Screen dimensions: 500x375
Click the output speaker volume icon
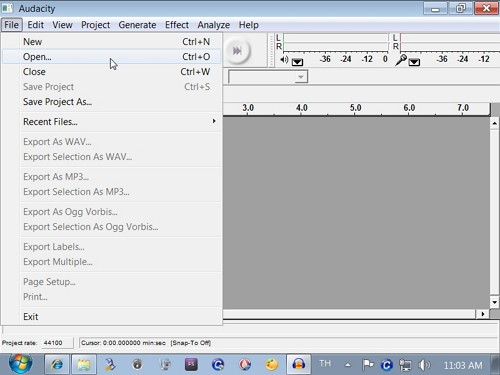(x=284, y=60)
